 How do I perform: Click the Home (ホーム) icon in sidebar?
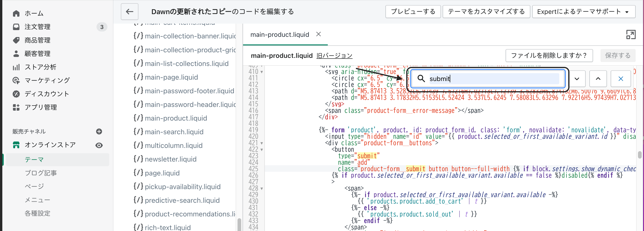coord(16,13)
